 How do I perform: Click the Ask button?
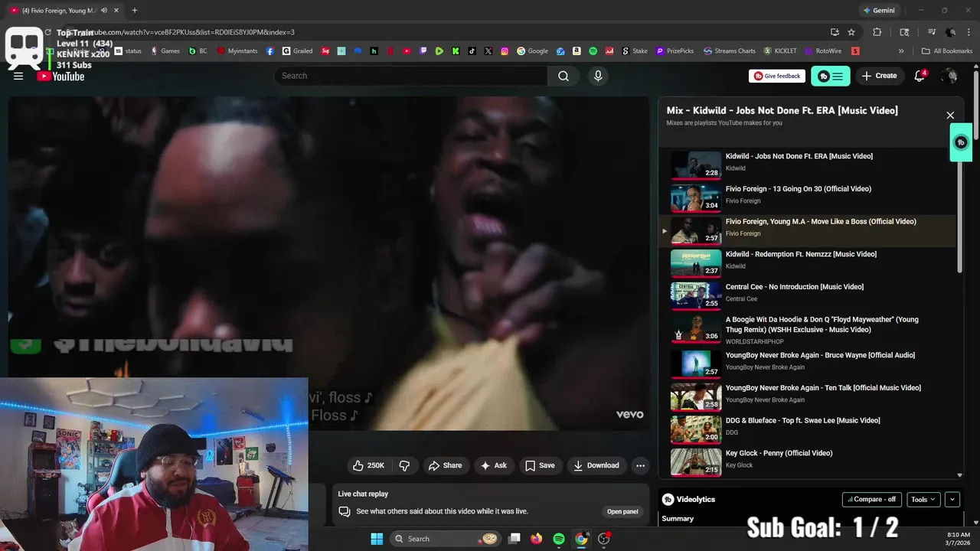click(x=493, y=465)
